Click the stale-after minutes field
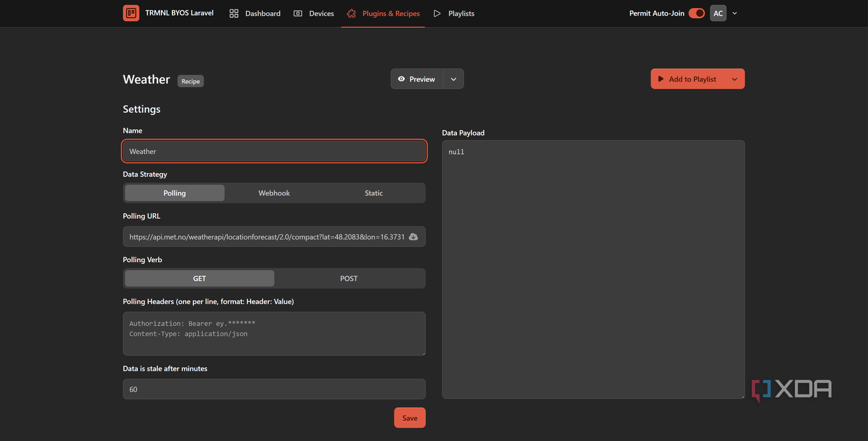The width and height of the screenshot is (868, 441). 274,389
